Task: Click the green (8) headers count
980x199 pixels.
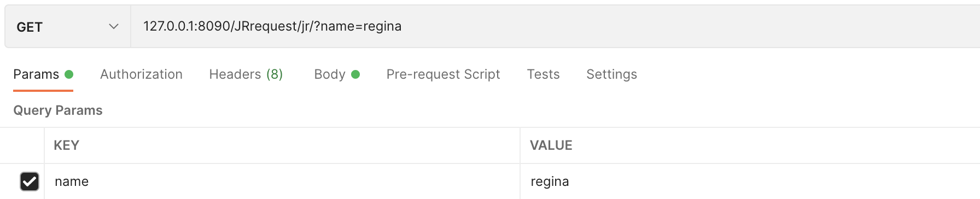Action: pyautogui.click(x=275, y=74)
